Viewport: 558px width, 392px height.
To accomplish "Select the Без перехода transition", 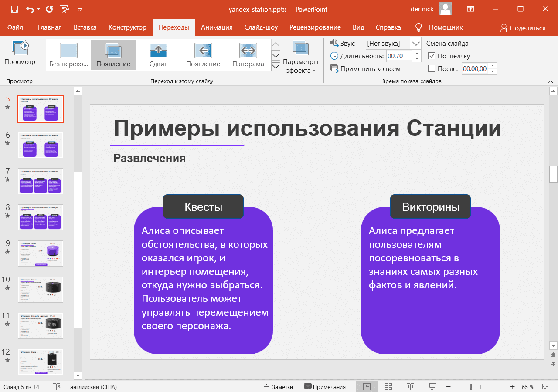I will 68,55.
